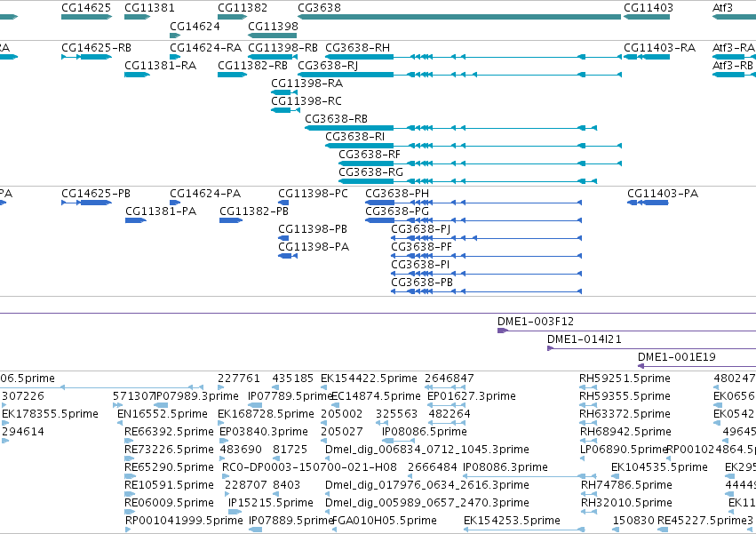Select protein CG3638-PG
The width and height of the screenshot is (756, 534).
coord(397,211)
